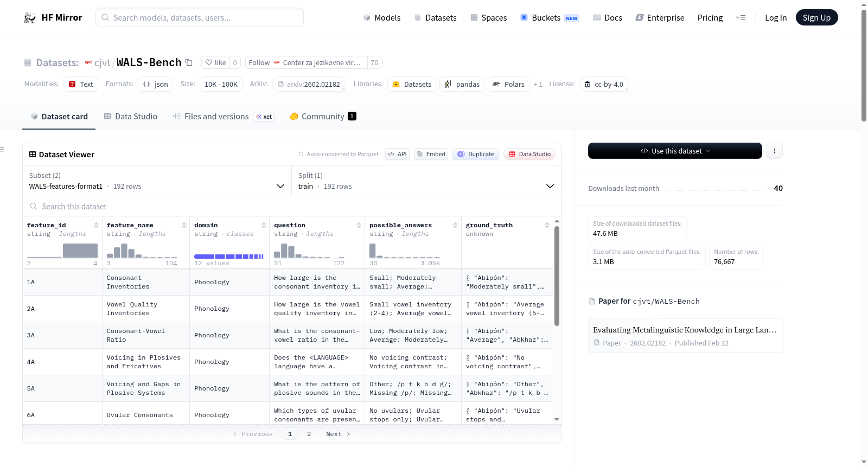The height and width of the screenshot is (467, 868).
Task: Switch to the Data Studio tab
Action: pos(131,116)
